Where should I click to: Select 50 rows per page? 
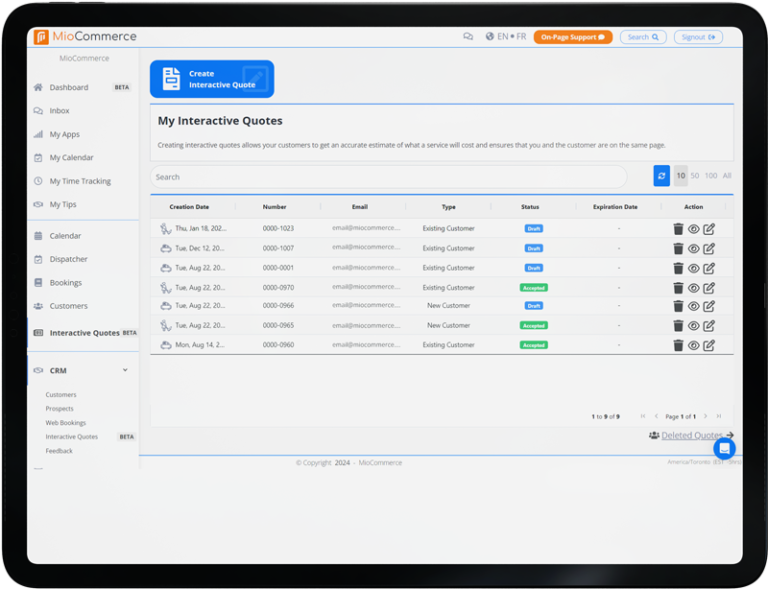(695, 176)
